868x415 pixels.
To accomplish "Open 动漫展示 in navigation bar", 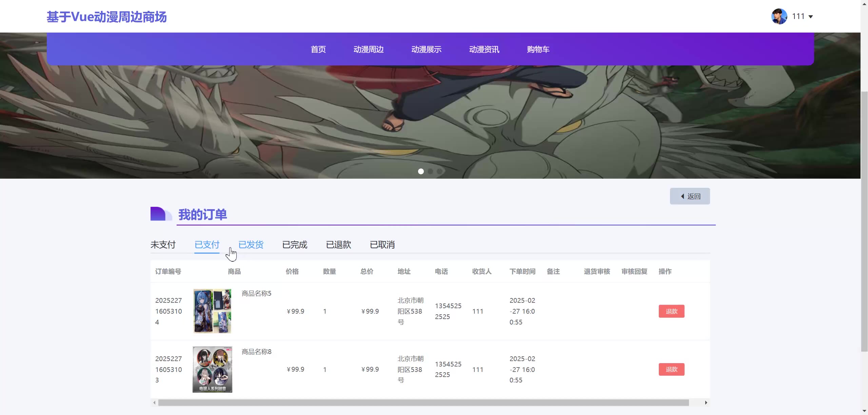I will point(426,50).
